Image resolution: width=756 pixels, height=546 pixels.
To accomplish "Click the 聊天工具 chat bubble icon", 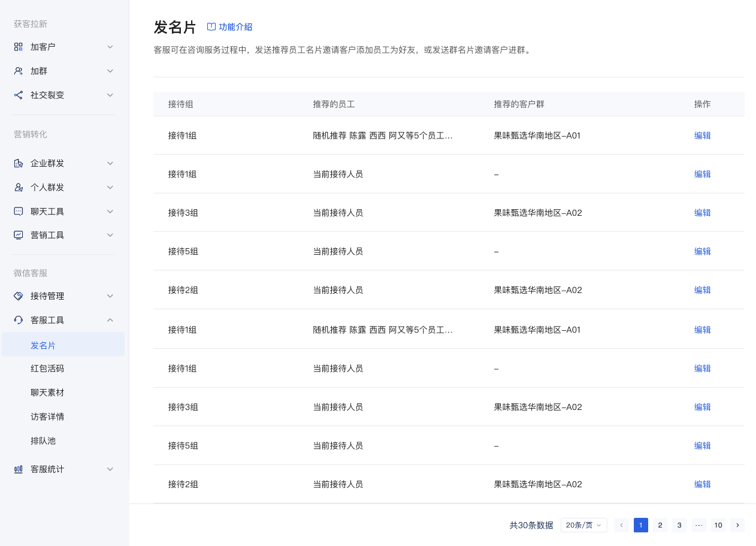I will [x=19, y=211].
